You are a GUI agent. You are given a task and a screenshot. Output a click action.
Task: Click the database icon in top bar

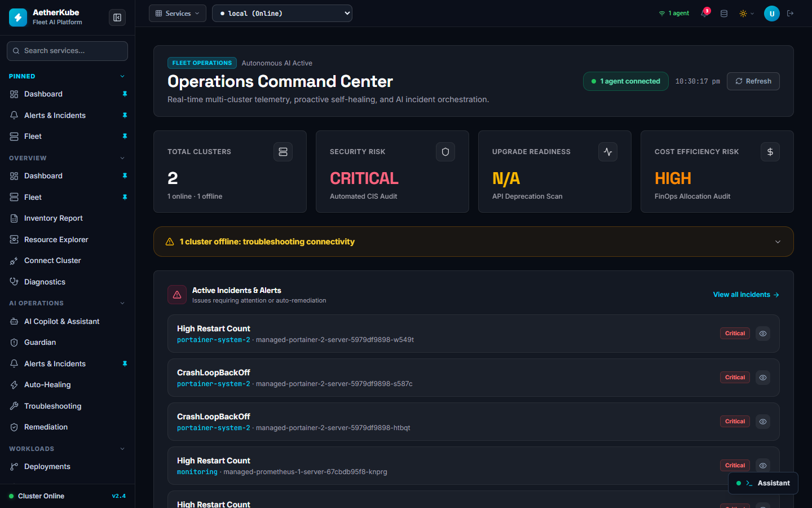(724, 14)
